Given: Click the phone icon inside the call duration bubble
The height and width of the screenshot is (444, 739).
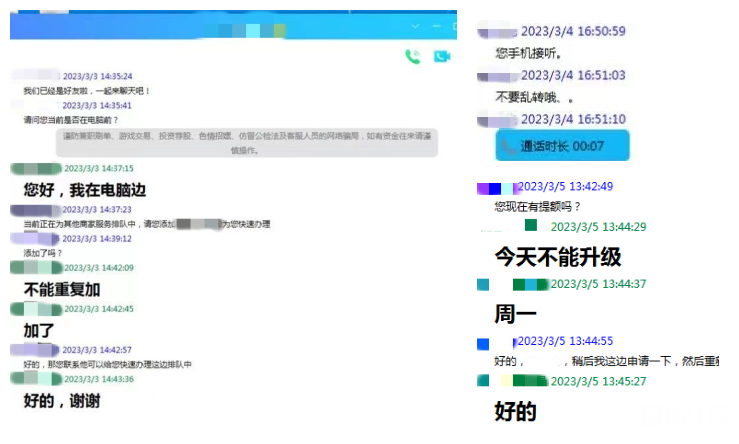Looking at the screenshot, I should (508, 146).
